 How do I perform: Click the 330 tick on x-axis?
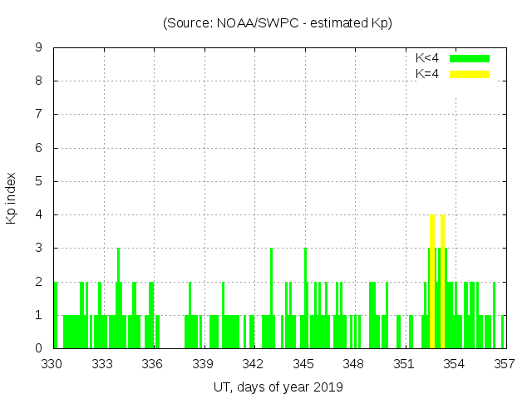pyautogui.click(x=52, y=363)
